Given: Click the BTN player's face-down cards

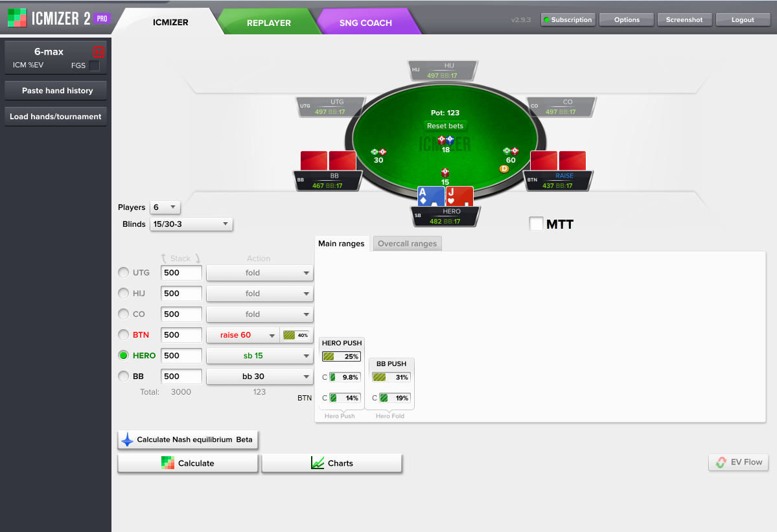Looking at the screenshot, I should coord(558,161).
